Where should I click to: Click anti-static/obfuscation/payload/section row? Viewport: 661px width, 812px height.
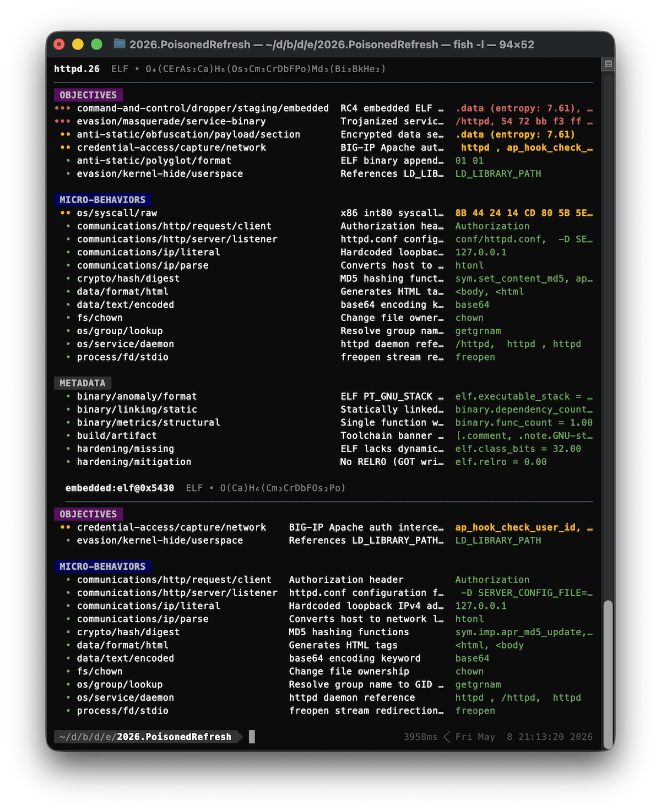[323, 134]
